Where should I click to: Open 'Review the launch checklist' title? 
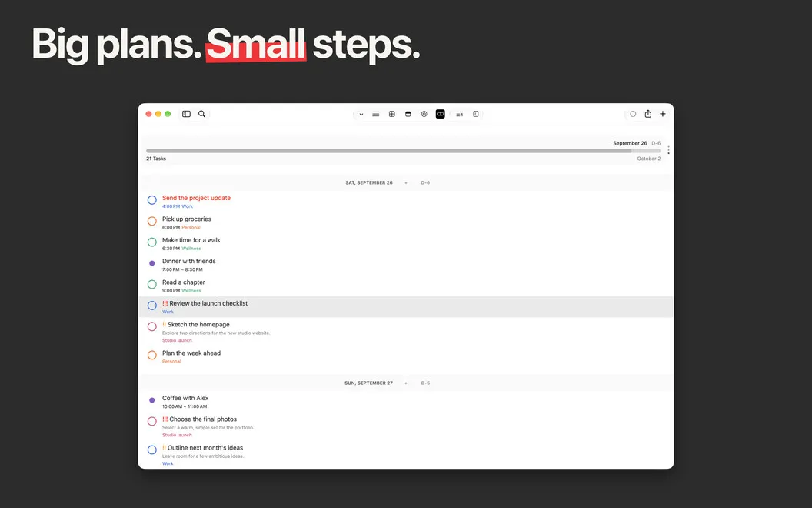pyautogui.click(x=208, y=303)
